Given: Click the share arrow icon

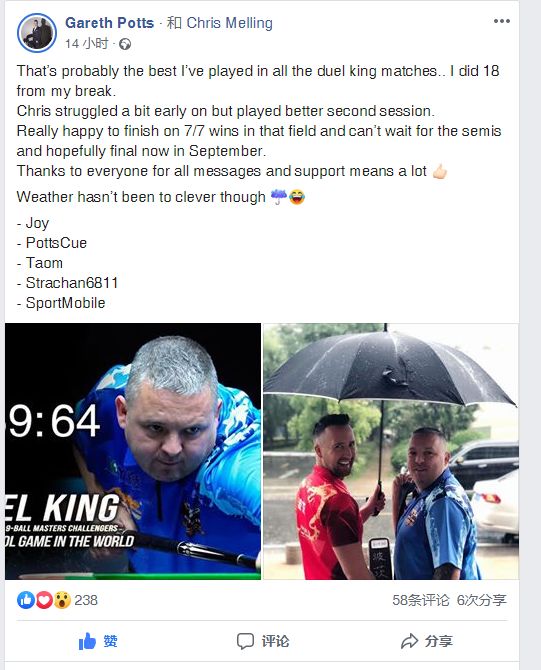Looking at the screenshot, I should tap(409, 641).
